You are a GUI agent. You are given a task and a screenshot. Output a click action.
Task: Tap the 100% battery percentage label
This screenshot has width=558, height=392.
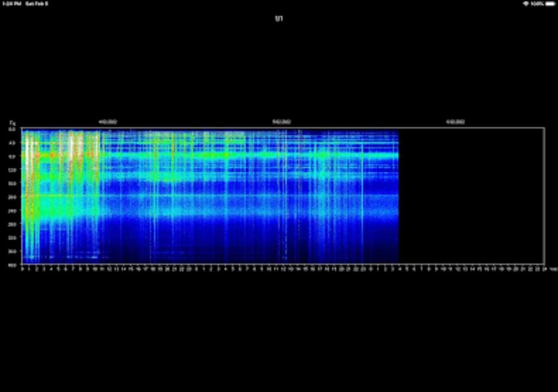point(536,3)
